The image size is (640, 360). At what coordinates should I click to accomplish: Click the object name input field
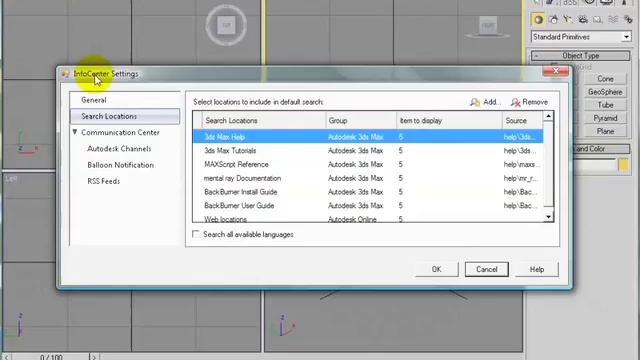point(594,165)
